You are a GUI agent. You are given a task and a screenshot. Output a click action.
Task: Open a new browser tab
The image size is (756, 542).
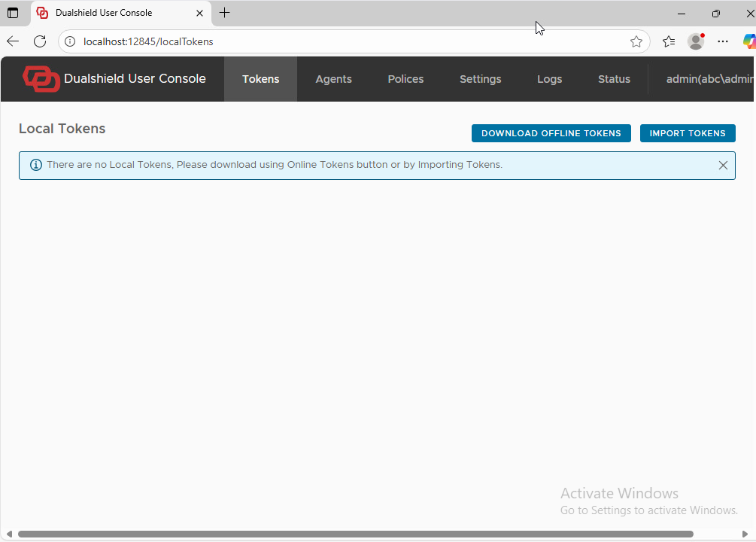tap(224, 13)
